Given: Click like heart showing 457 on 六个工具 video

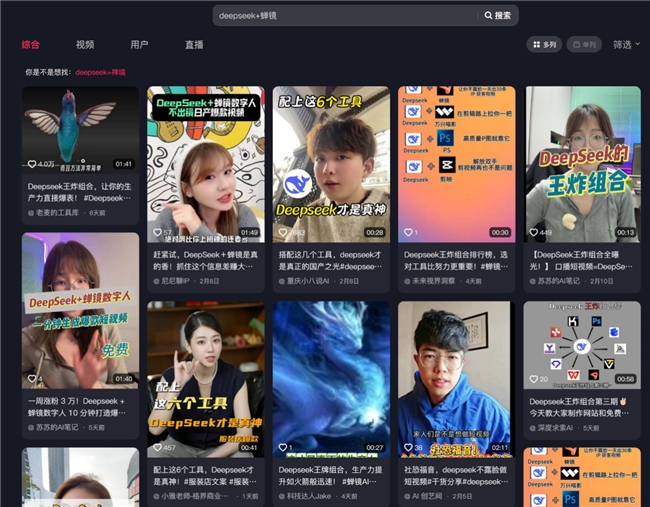Looking at the screenshot, I should [x=156, y=447].
